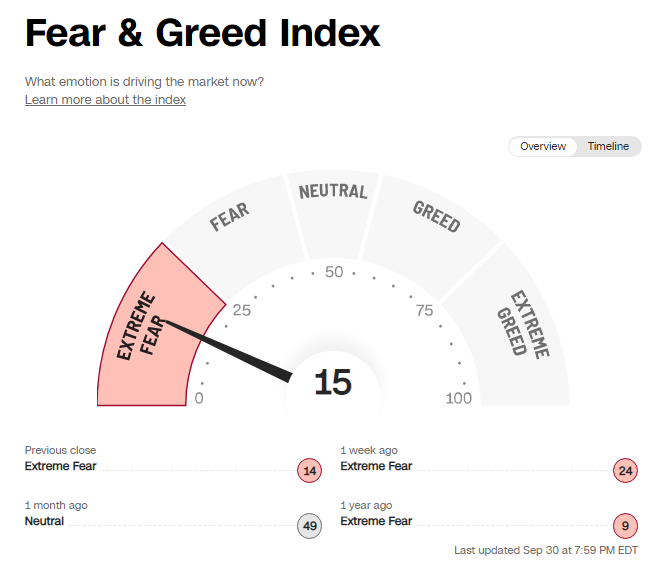Click the current index value 15
Image resolution: width=653 pixels, height=579 pixels.
(332, 383)
